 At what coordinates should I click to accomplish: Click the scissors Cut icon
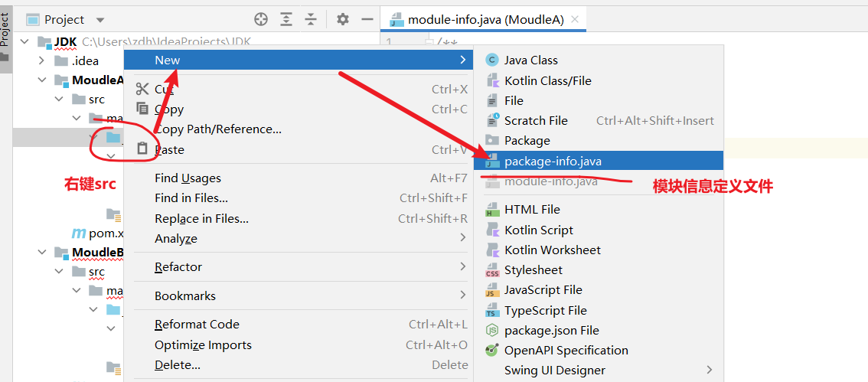point(142,89)
